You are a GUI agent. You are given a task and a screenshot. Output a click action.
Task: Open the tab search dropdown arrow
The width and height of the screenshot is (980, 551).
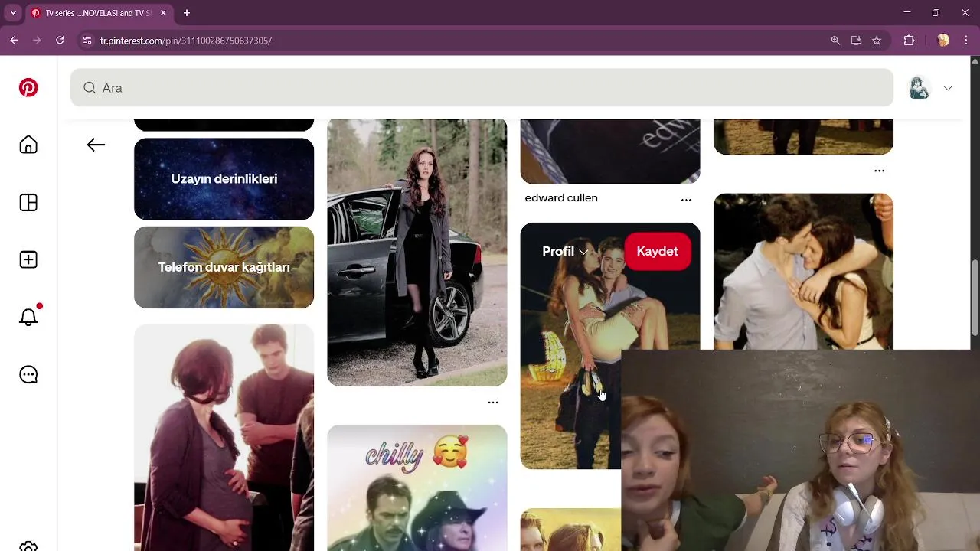[x=13, y=13]
